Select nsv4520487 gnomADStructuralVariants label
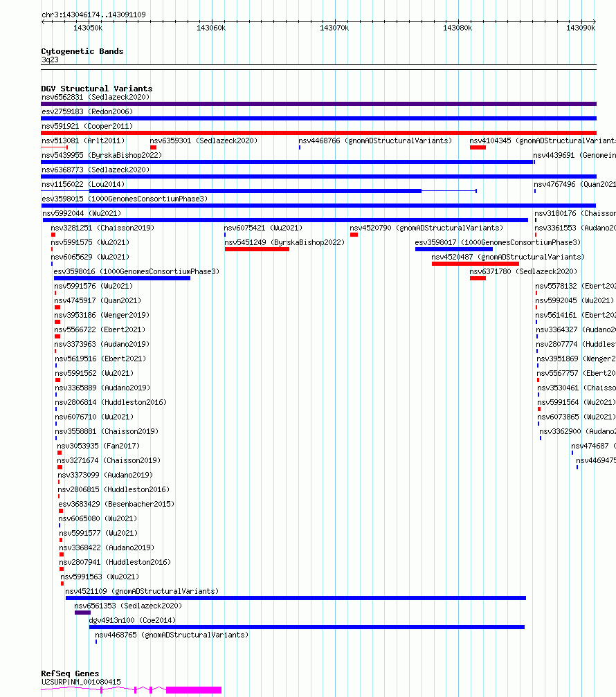This screenshot has height=697, width=616. (508, 257)
